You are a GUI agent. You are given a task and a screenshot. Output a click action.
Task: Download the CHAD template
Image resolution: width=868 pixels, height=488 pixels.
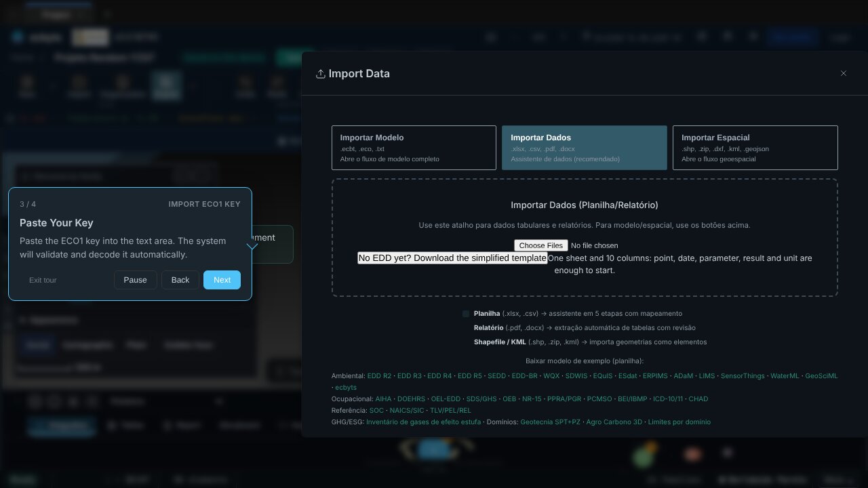pos(698,399)
